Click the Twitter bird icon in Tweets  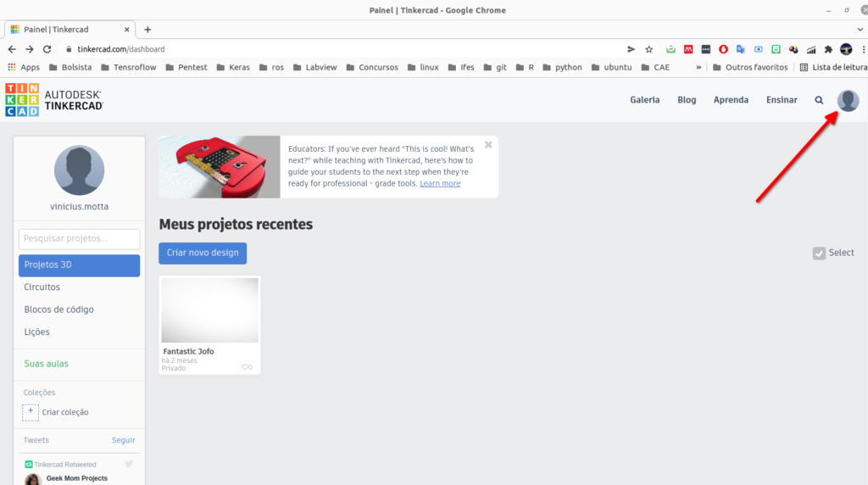pyautogui.click(x=129, y=464)
